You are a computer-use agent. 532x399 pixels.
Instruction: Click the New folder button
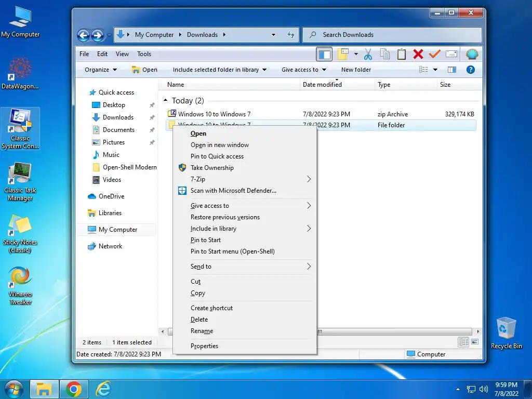356,70
